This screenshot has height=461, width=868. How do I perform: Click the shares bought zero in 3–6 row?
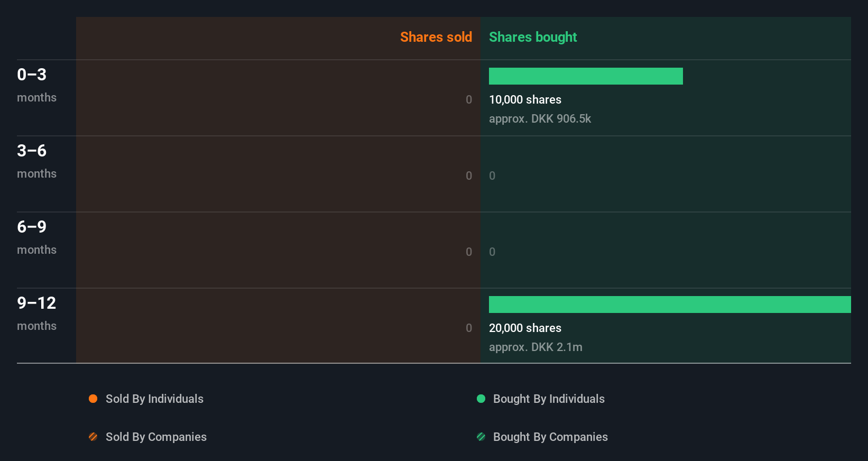click(492, 176)
